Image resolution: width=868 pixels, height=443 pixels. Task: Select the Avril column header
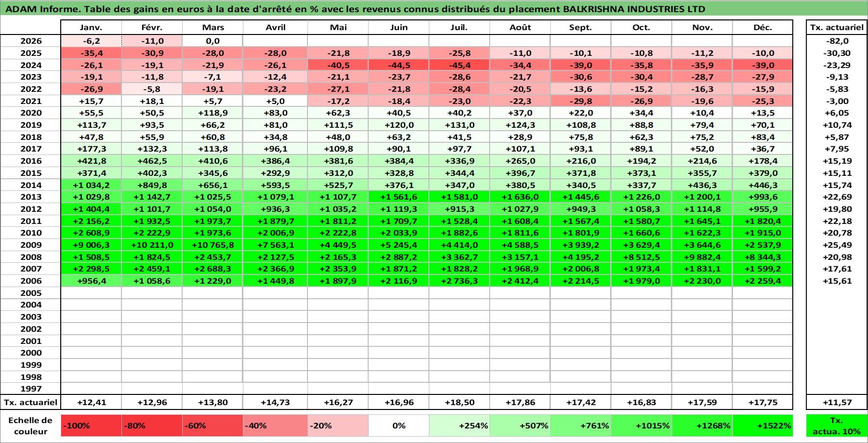coord(275,27)
